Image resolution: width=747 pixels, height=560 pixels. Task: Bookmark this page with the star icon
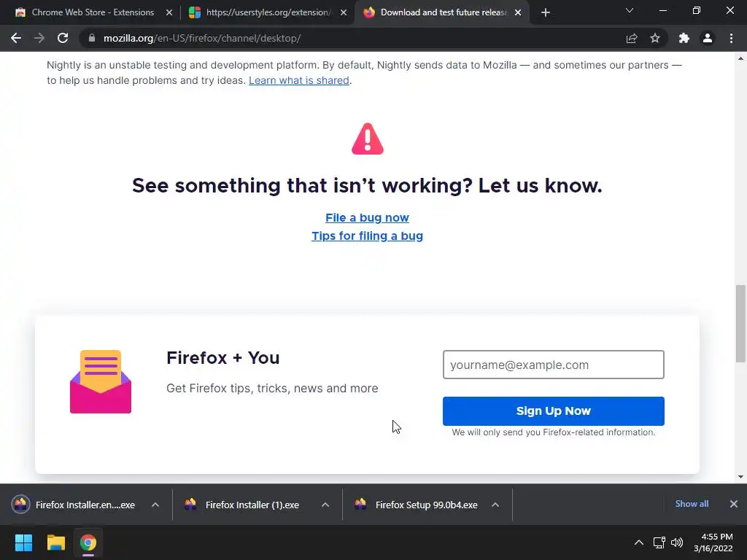point(655,38)
